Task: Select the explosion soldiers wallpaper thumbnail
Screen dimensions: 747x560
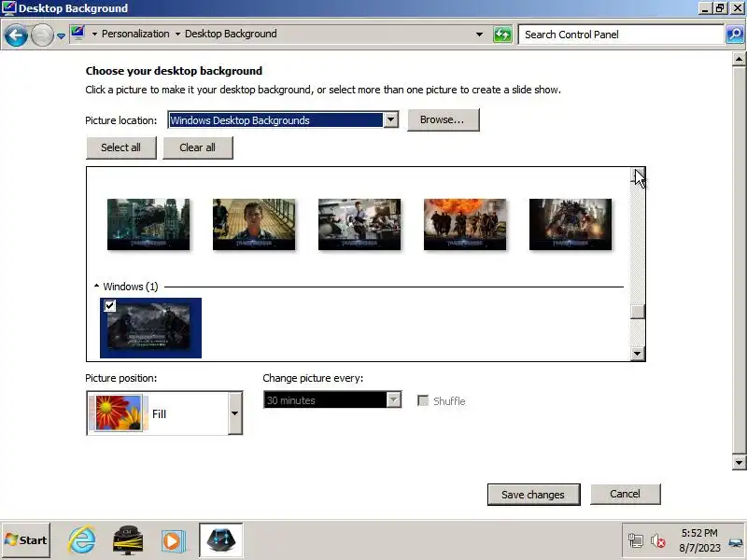Action: pyautogui.click(x=465, y=224)
